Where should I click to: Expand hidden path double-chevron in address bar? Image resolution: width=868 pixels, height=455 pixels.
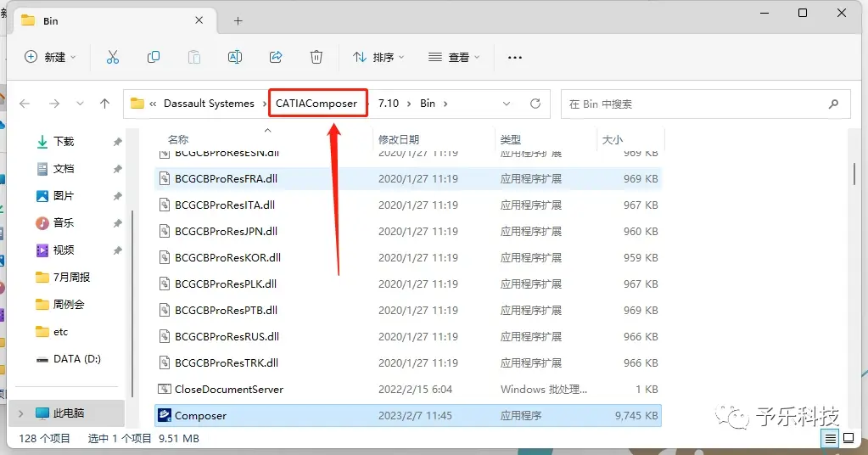pos(153,104)
